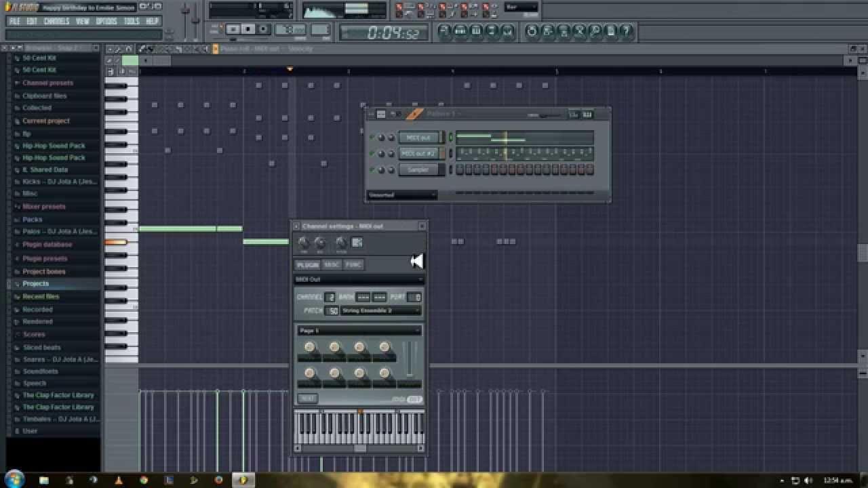Screen dimensions: 868x488
Task: Open the VIEW menu
Action: [x=83, y=21]
